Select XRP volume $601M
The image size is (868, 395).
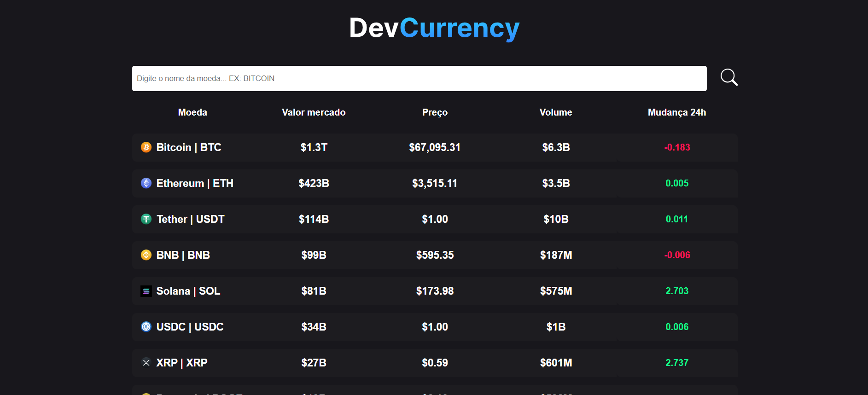[556, 363]
